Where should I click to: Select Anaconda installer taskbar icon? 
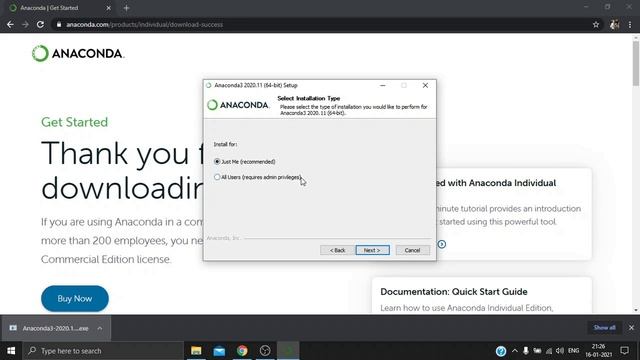click(x=288, y=351)
